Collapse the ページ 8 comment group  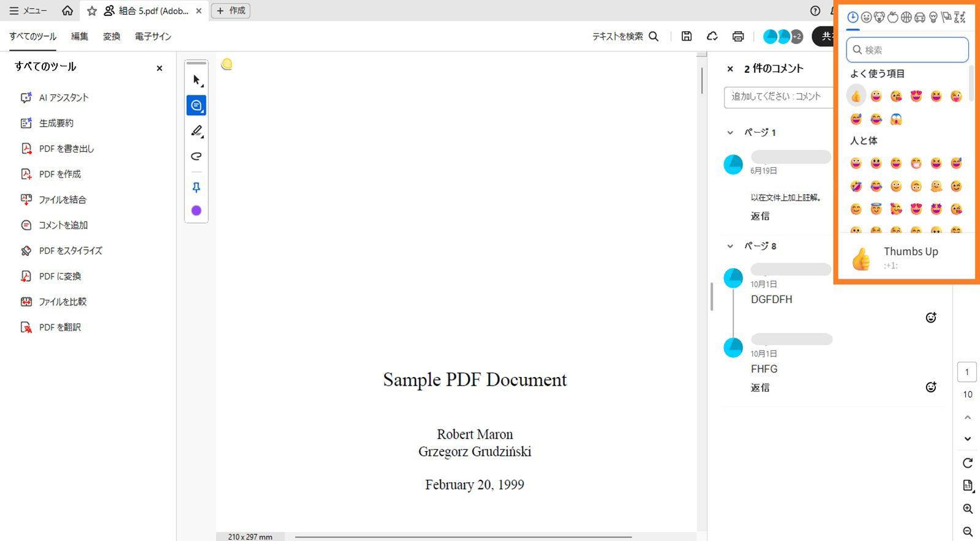[x=730, y=246]
